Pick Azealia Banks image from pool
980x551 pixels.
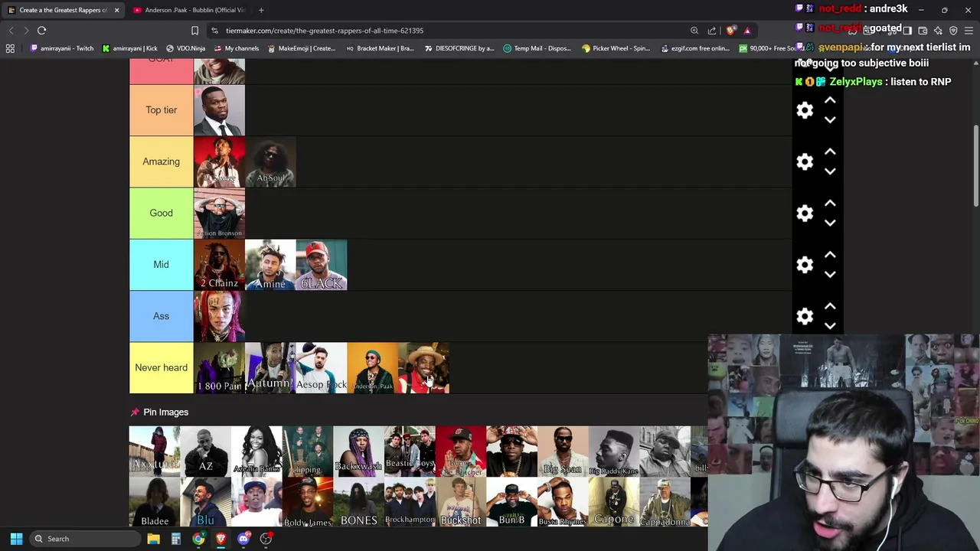(x=256, y=451)
